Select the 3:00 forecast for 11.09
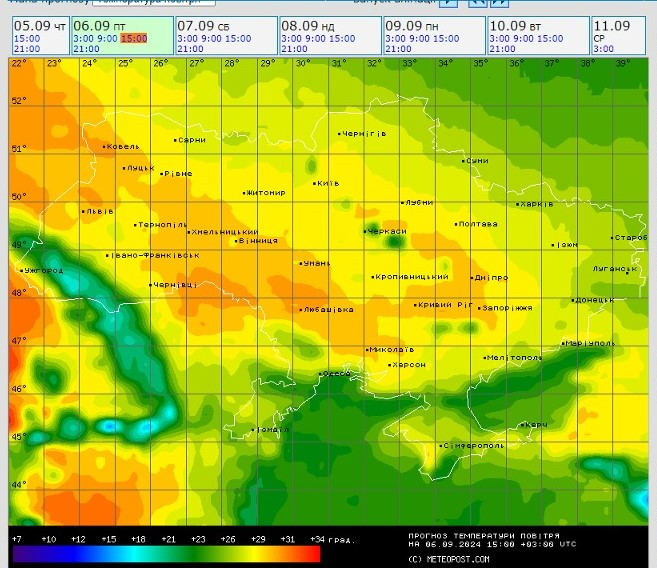The image size is (657, 568). [x=603, y=48]
